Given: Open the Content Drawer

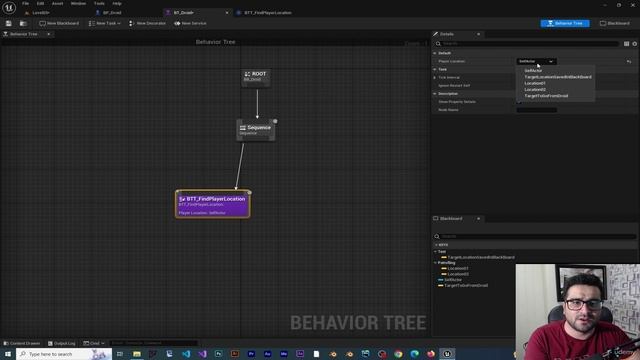Looking at the screenshot, I should click(x=22, y=343).
